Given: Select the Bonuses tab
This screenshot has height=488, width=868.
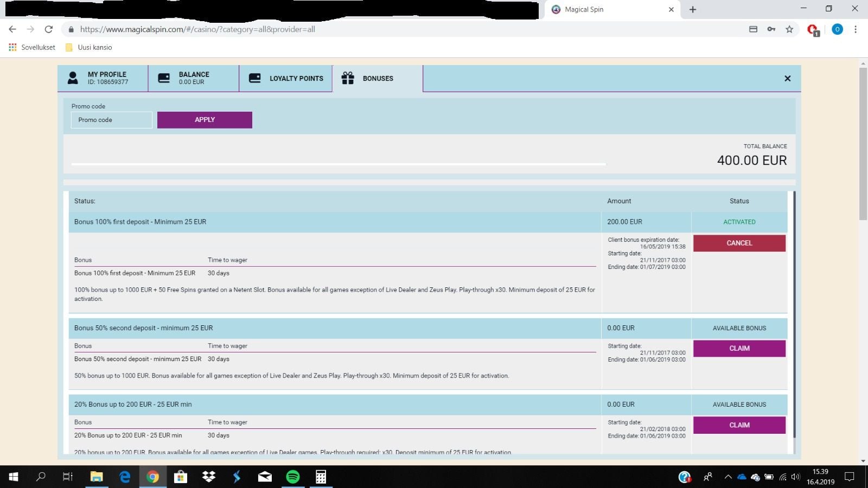Looking at the screenshot, I should pyautogui.click(x=378, y=78).
